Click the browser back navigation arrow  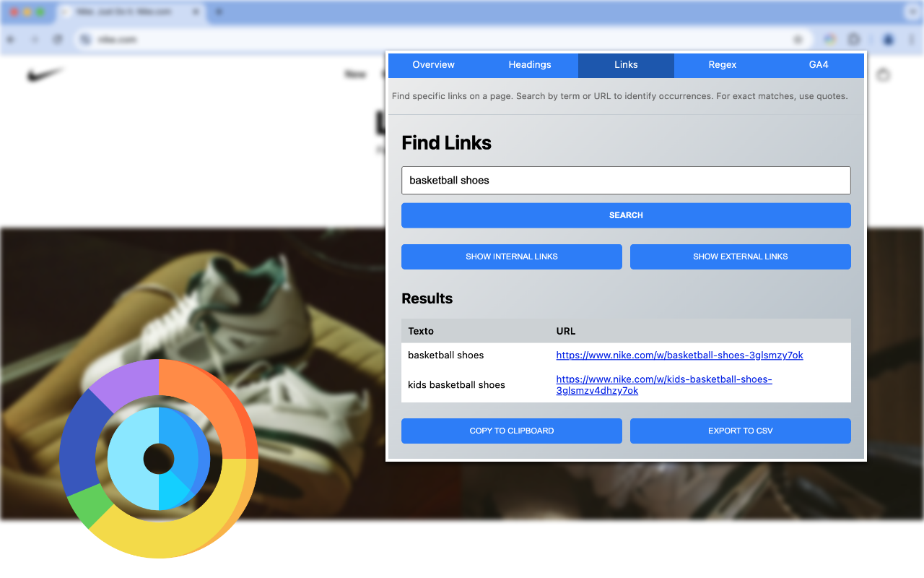10,39
